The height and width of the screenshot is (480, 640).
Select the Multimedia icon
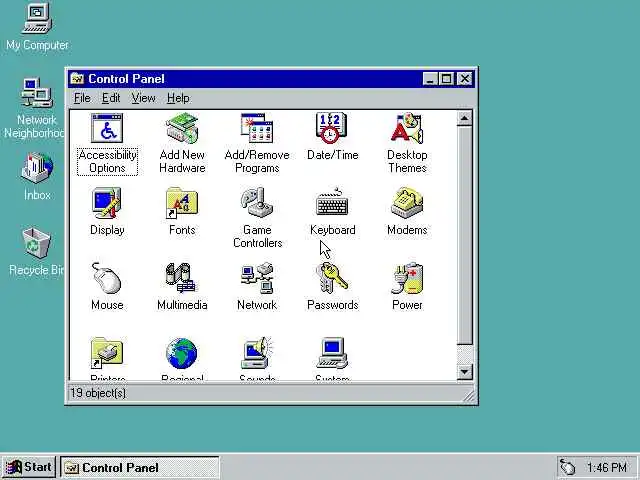[181, 278]
